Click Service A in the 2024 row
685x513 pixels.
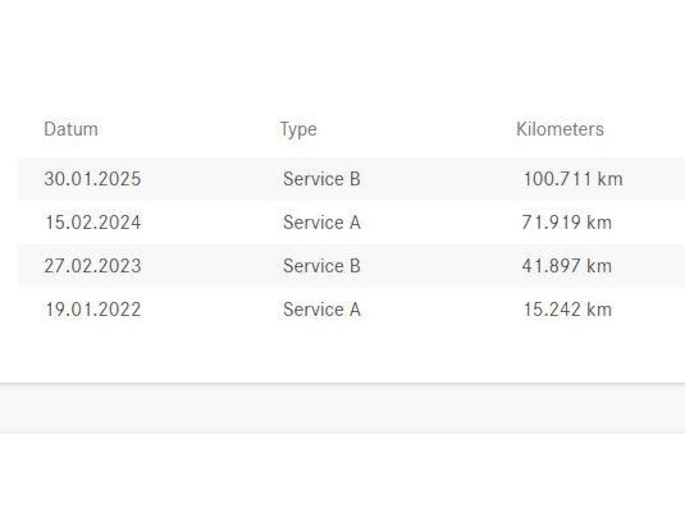tap(321, 223)
